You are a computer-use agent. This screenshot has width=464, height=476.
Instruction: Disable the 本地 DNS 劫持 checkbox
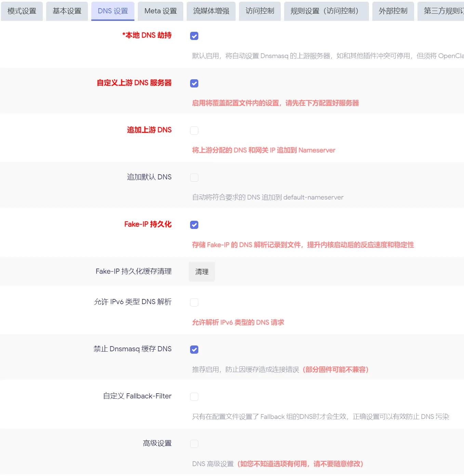[194, 36]
